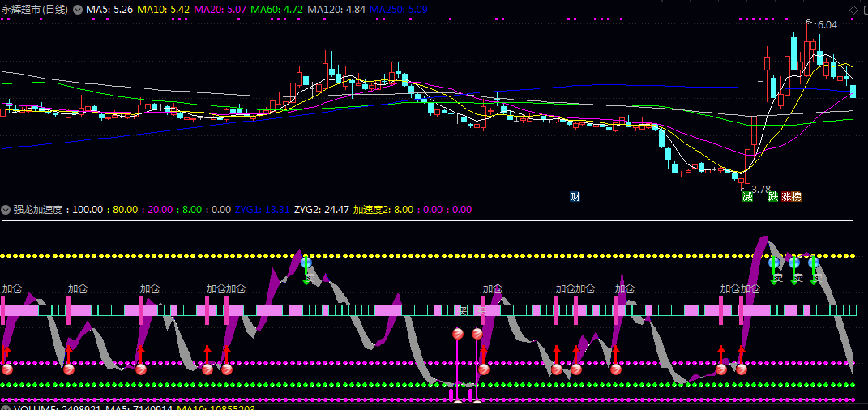Click the first red ball buy signal
This screenshot has height=410, width=868.
(x=7, y=369)
